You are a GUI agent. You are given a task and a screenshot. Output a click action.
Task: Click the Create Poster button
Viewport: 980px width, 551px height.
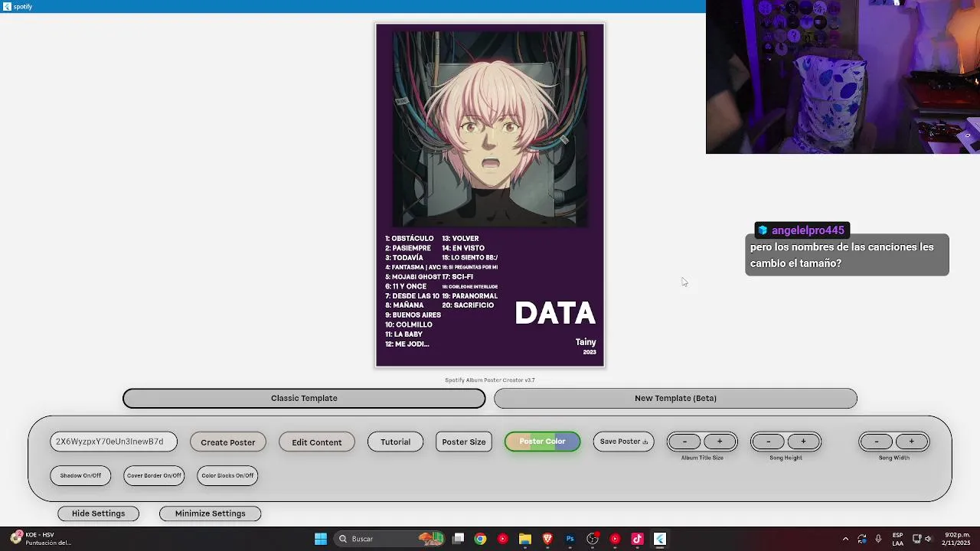(228, 442)
